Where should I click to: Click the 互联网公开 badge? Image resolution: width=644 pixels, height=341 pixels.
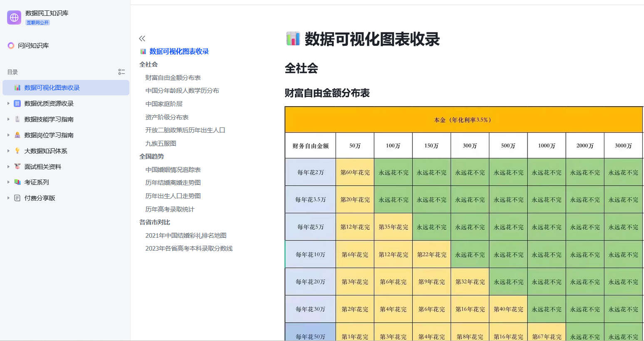(37, 22)
